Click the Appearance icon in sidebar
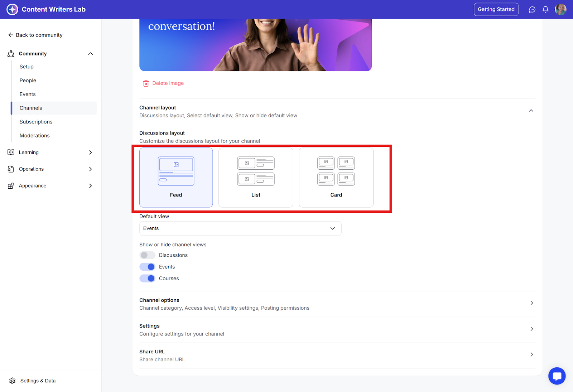573x392 pixels. tap(11, 186)
